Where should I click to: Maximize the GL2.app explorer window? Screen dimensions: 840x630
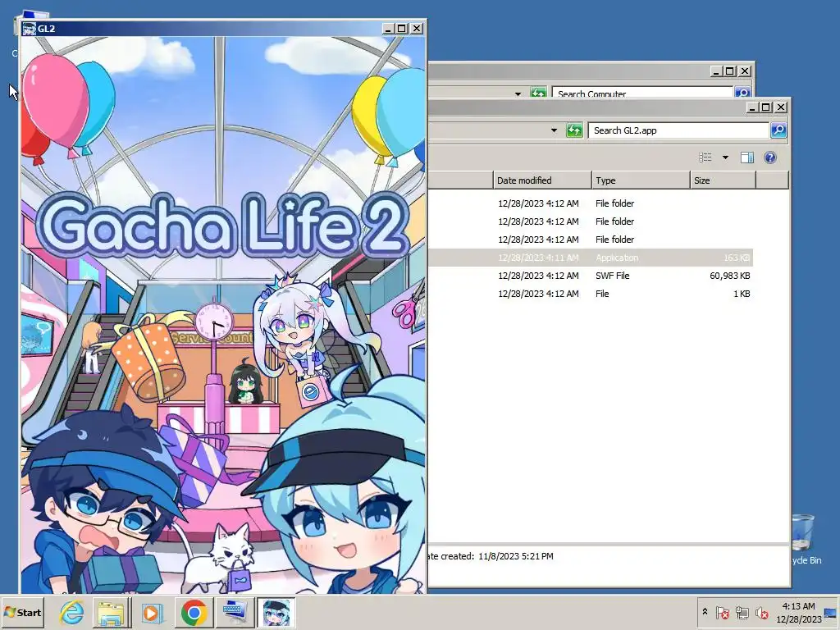click(766, 107)
